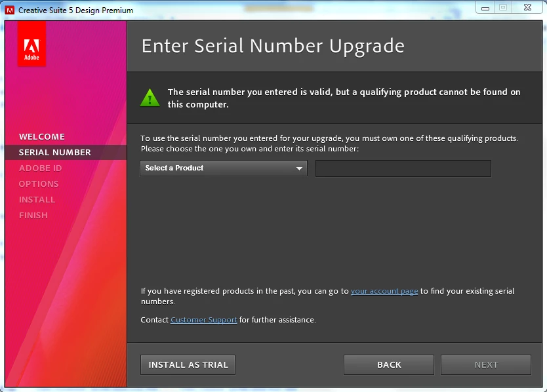Click the Enter Serial Number Upgrade heading
Screen dimensions: 547x392
(x=273, y=46)
